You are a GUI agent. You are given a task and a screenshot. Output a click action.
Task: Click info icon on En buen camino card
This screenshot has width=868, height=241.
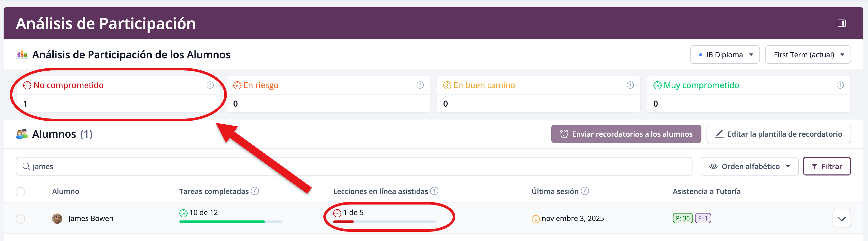click(x=630, y=85)
